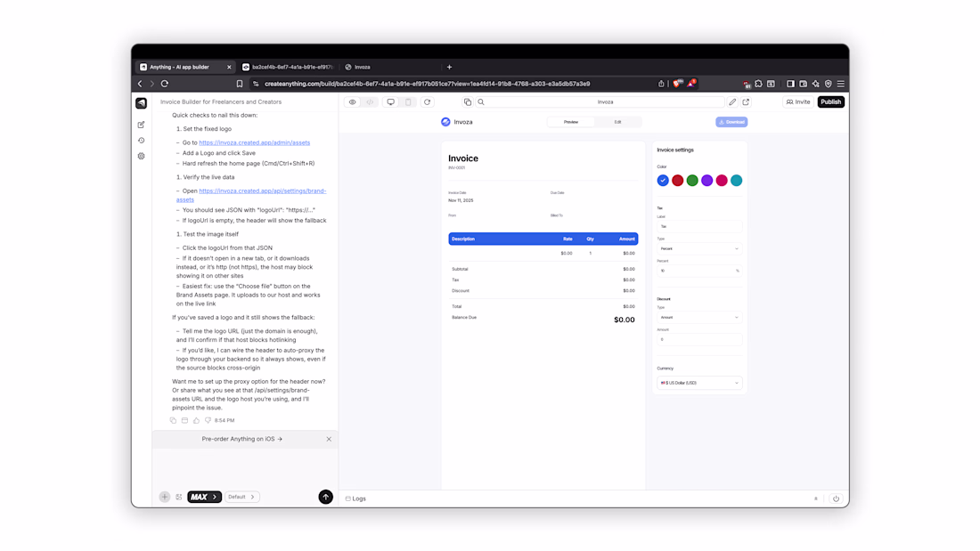The image size is (980, 551).
Task: Click the pencil edit icon near Invite
Action: 732,101
